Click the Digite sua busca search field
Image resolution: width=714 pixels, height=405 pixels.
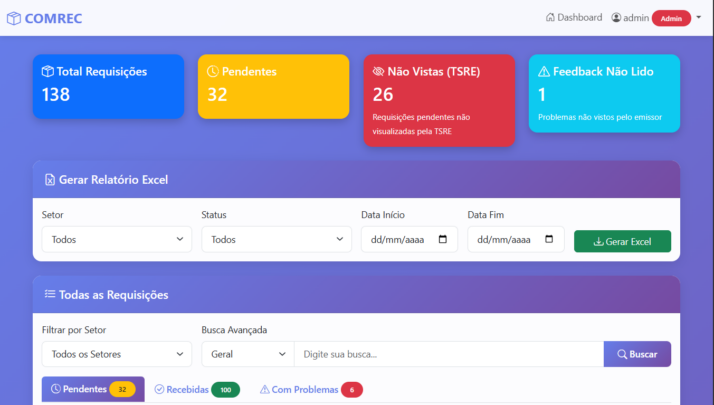[448, 354]
